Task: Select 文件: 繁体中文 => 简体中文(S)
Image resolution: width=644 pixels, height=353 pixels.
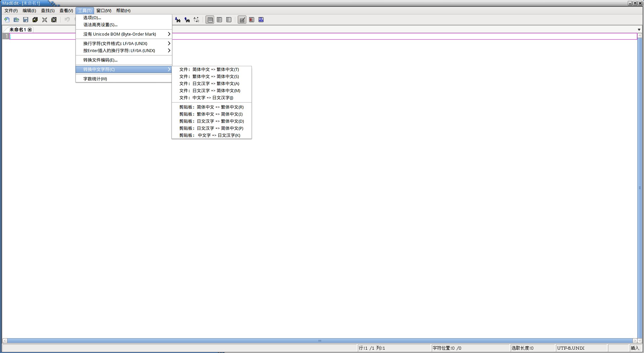Action: (x=212, y=77)
